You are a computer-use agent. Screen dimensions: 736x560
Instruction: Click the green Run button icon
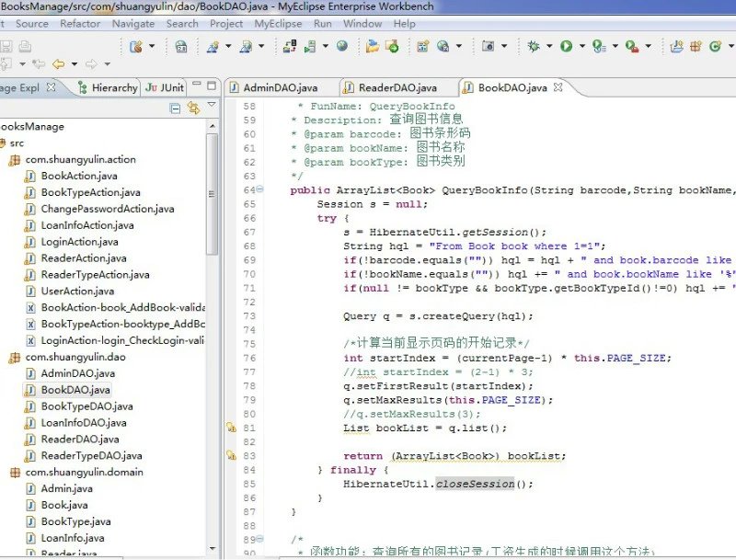[566, 46]
